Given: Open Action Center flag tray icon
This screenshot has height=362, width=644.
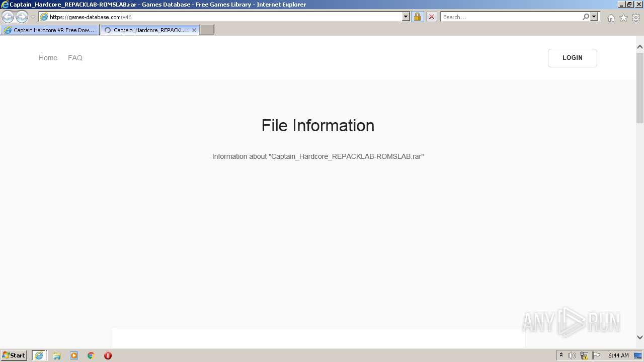Looking at the screenshot, I should point(596,355).
